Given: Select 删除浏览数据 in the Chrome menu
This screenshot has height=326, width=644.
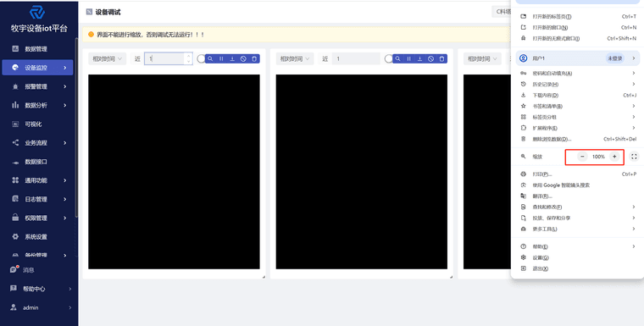Looking at the screenshot, I should (x=577, y=139).
